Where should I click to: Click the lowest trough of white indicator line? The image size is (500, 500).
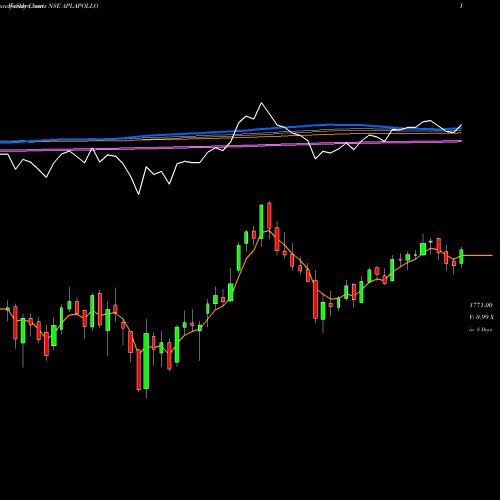pos(139,194)
